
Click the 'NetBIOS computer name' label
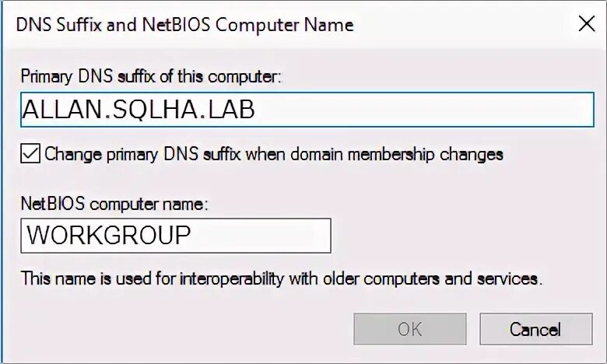(x=114, y=204)
